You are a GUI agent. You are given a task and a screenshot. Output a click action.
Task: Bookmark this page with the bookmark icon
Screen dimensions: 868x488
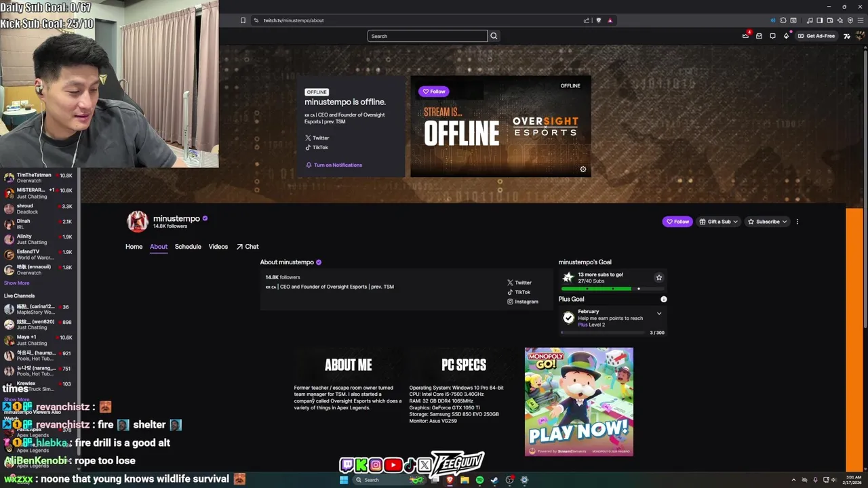coord(243,20)
